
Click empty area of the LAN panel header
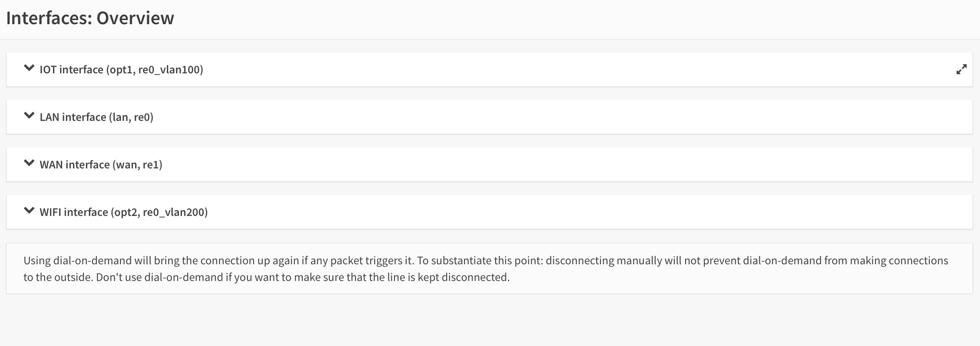(542, 117)
